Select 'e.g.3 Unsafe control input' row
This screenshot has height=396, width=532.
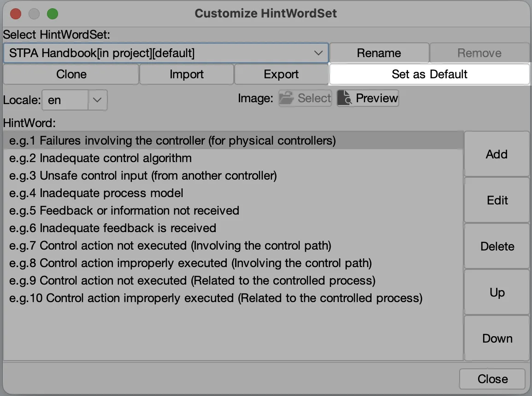(233, 176)
